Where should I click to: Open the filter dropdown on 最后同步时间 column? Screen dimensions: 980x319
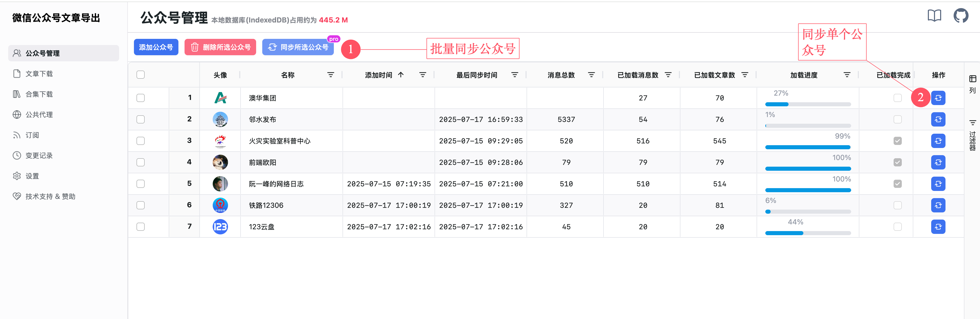point(514,75)
